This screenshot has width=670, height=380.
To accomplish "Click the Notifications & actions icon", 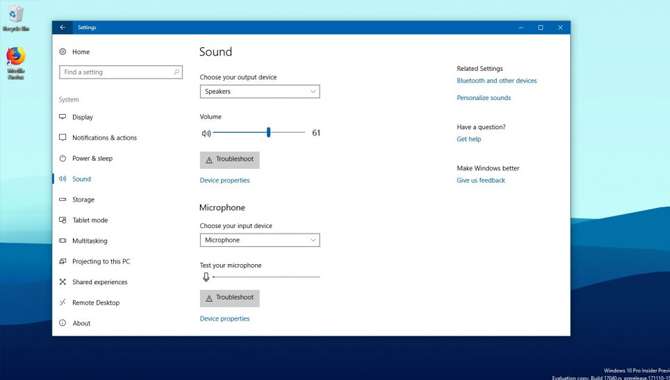I will tap(63, 137).
